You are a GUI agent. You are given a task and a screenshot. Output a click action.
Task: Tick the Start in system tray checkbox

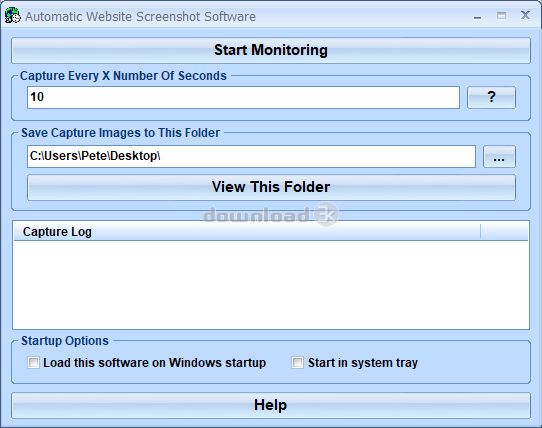pyautogui.click(x=297, y=363)
